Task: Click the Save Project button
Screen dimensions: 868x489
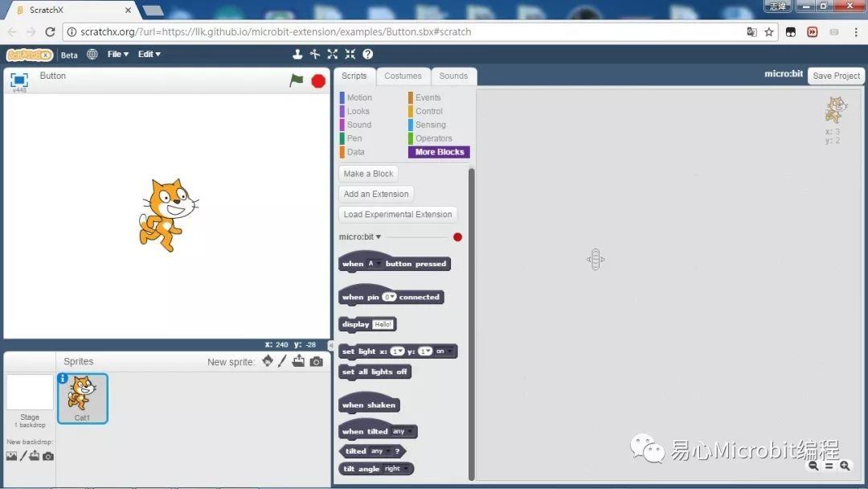Action: pos(836,76)
